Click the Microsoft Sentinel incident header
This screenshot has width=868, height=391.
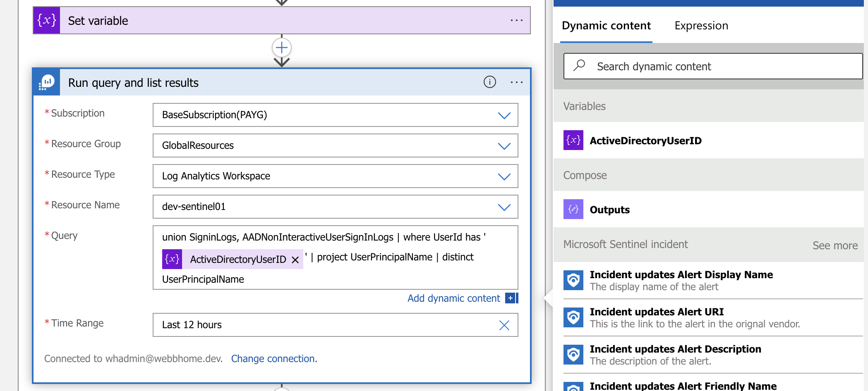pos(626,244)
